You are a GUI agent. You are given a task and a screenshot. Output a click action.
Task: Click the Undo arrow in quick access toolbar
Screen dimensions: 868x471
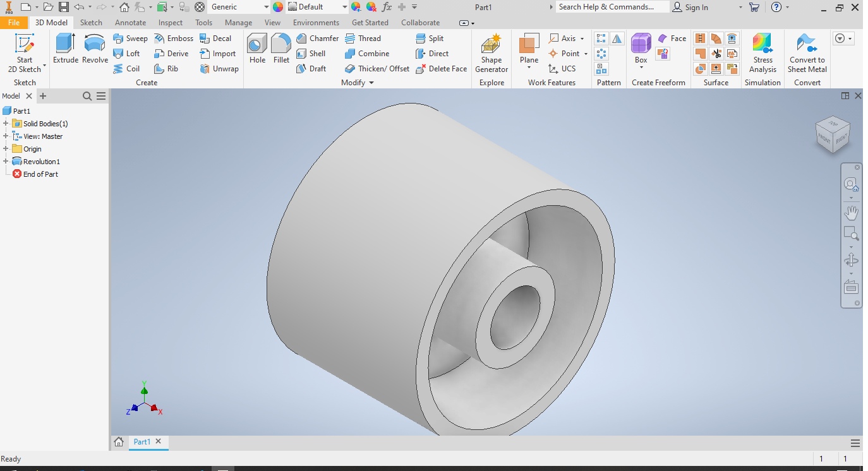(x=79, y=7)
